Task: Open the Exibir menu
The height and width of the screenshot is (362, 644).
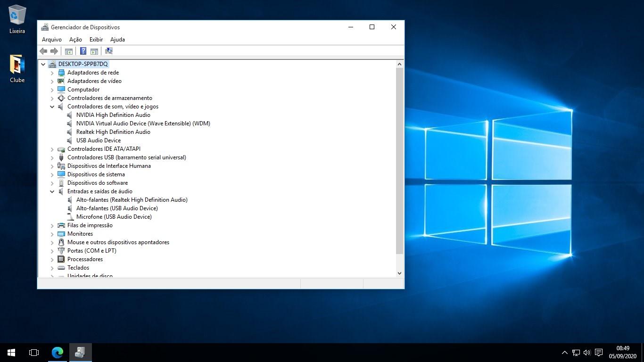Action: click(x=96, y=40)
